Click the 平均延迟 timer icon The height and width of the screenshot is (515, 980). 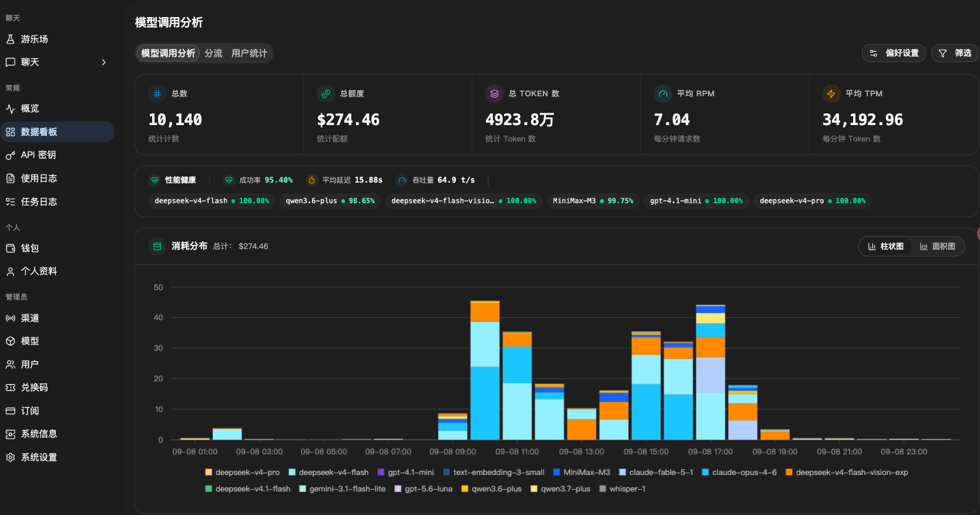point(312,180)
